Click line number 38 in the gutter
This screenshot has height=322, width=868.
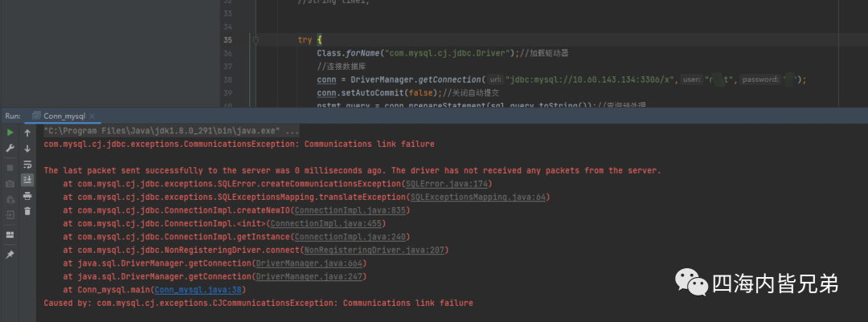point(227,79)
